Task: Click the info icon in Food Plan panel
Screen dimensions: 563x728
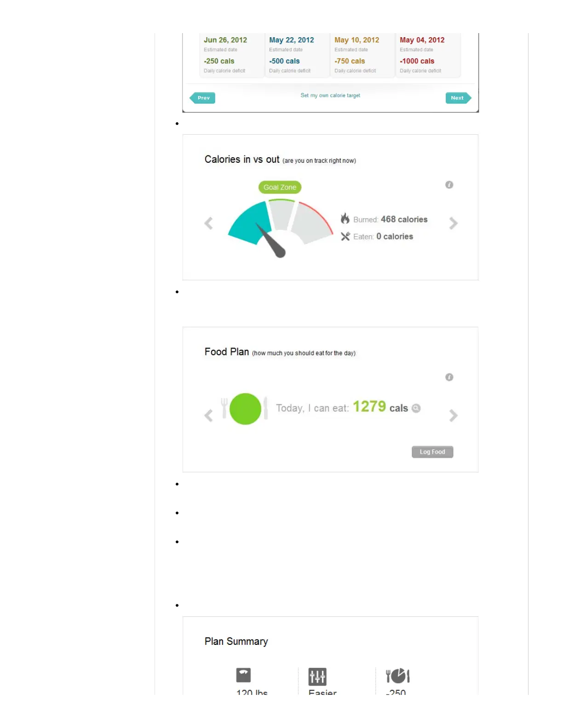Action: [x=449, y=377]
